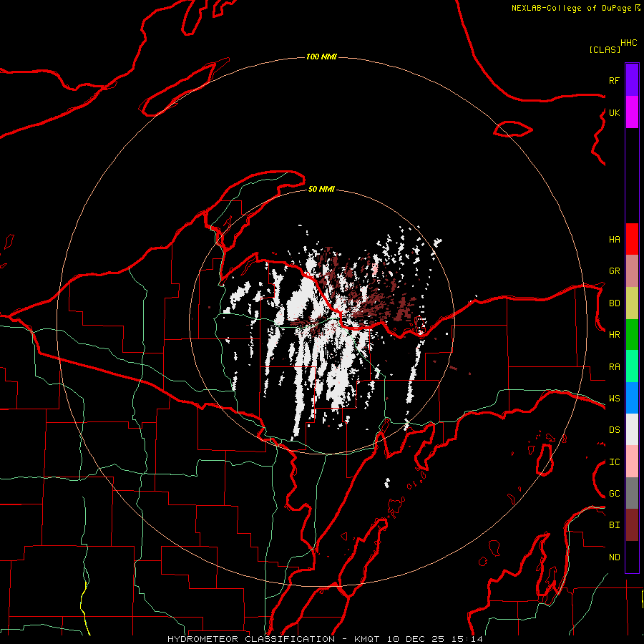Choose the GC gray legend swatch
The image size is (644, 644).
pos(632,493)
